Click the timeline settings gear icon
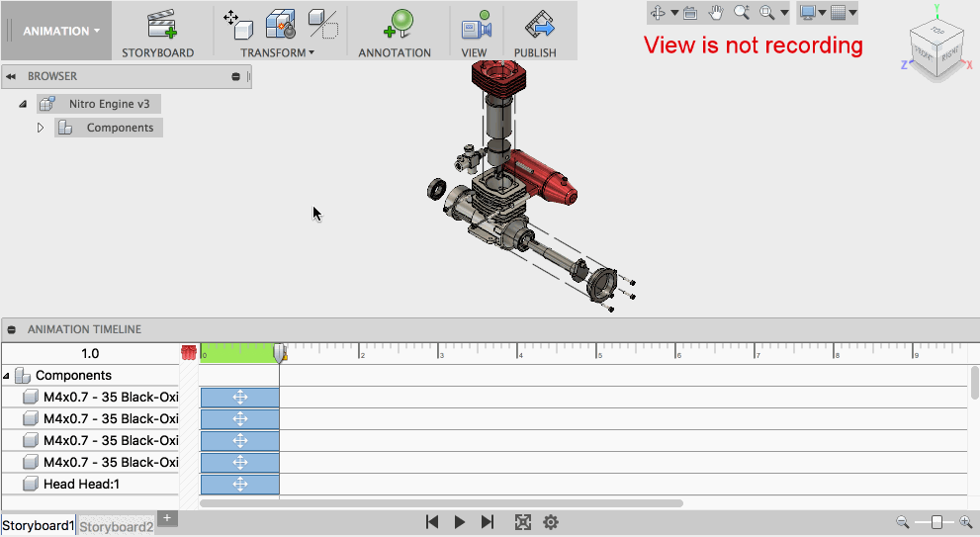Image resolution: width=980 pixels, height=537 pixels. (x=551, y=522)
